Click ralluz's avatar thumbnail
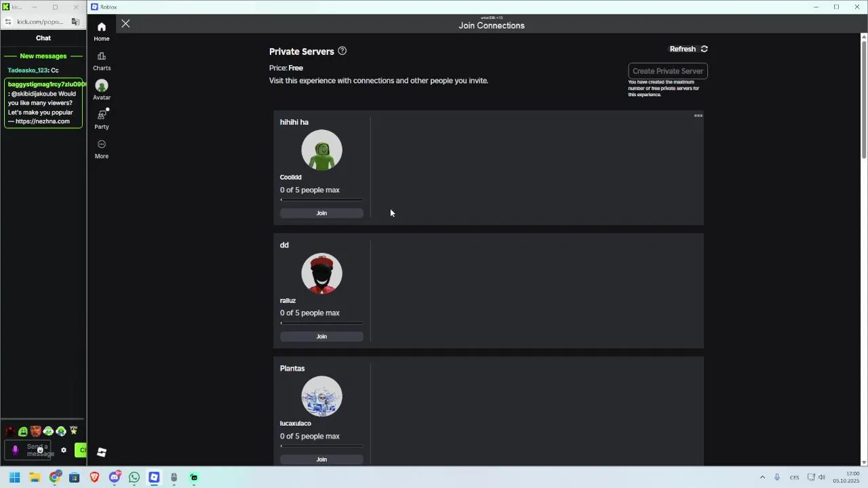Screen dimensions: 868x488 point(321,273)
